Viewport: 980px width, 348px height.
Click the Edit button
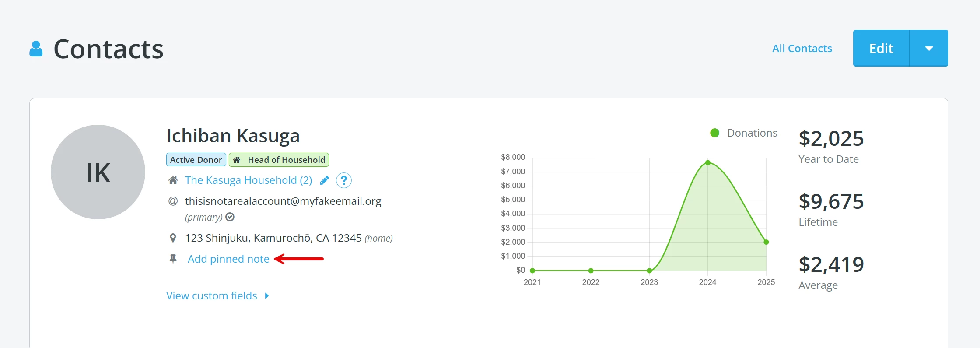click(881, 48)
